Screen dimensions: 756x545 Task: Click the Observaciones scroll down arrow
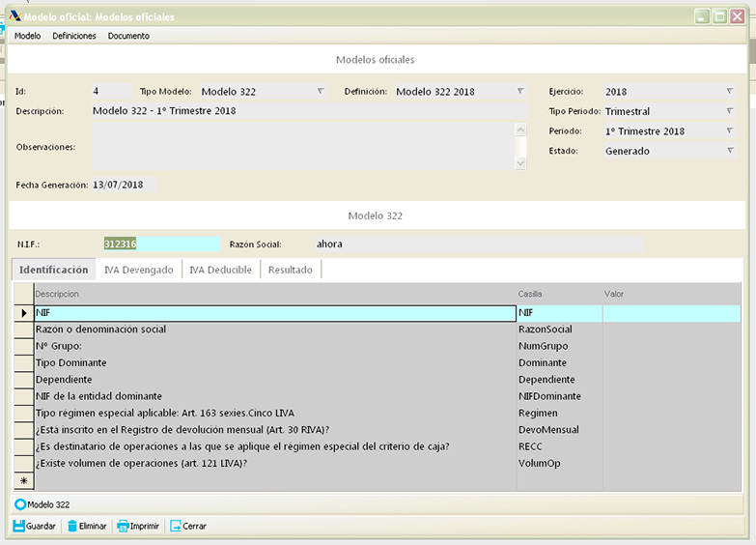tap(520, 163)
